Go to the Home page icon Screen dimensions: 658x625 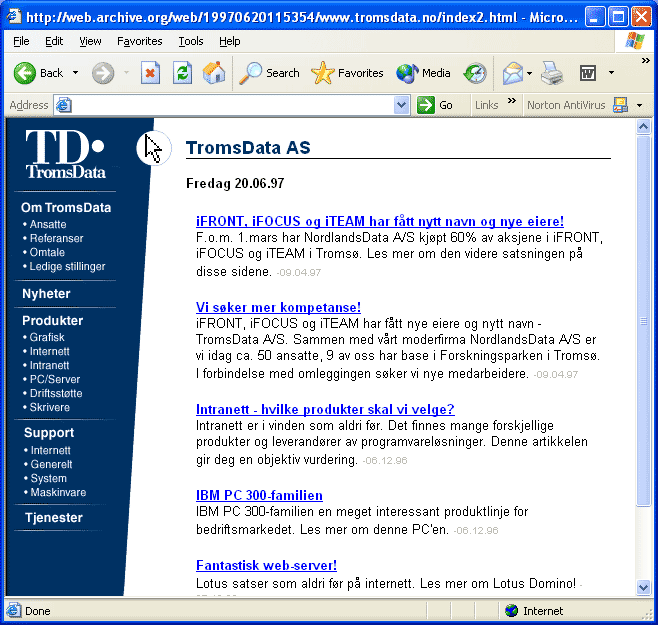point(214,73)
